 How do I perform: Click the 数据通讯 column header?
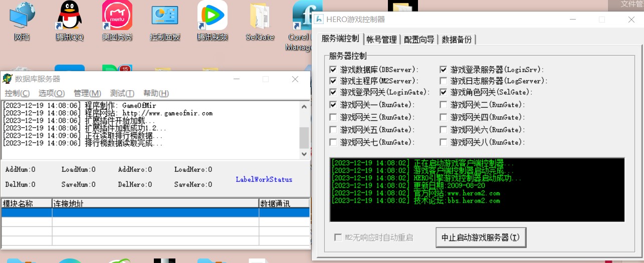pos(284,203)
